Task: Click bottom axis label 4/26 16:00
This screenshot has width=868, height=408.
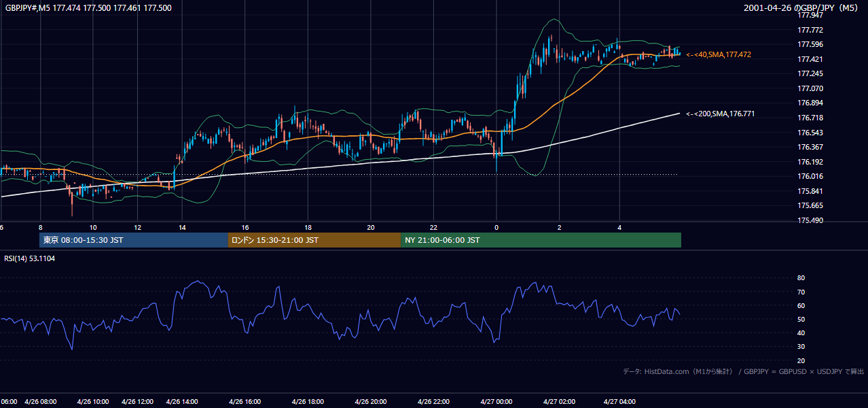Action: click(x=245, y=402)
